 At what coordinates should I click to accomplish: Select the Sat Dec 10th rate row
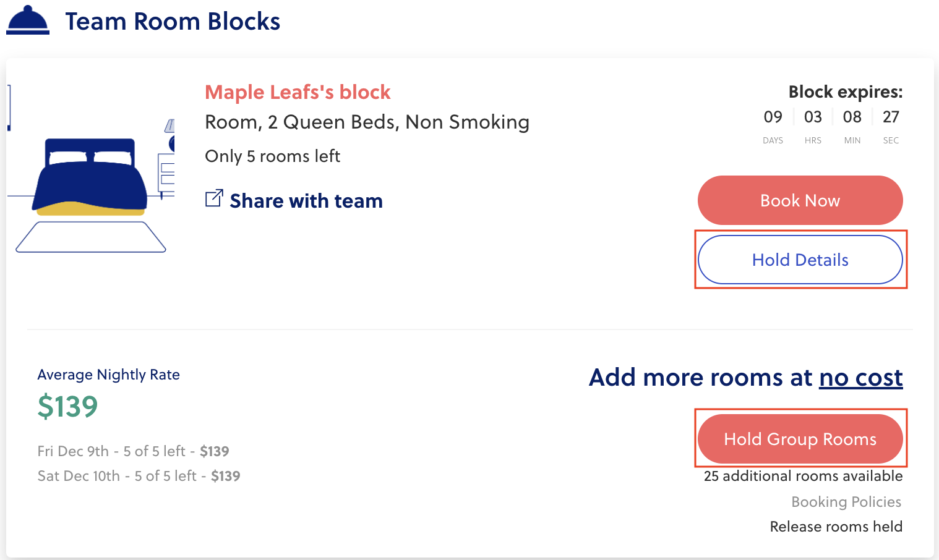coord(139,476)
